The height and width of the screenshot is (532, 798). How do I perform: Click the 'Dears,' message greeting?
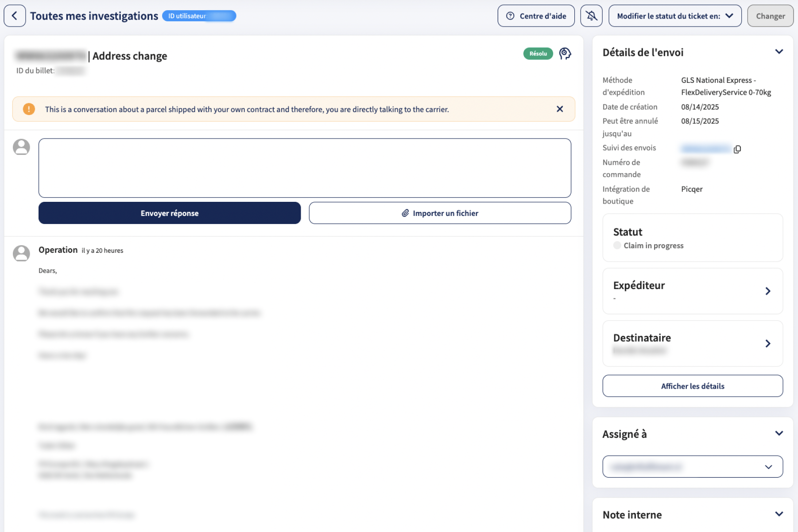pyautogui.click(x=48, y=271)
